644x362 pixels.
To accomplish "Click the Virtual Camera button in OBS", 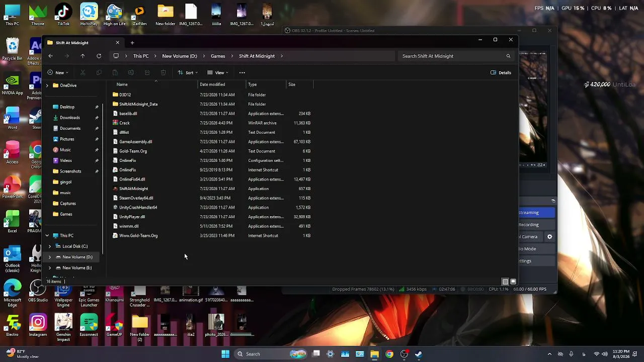I will pyautogui.click(x=531, y=237).
